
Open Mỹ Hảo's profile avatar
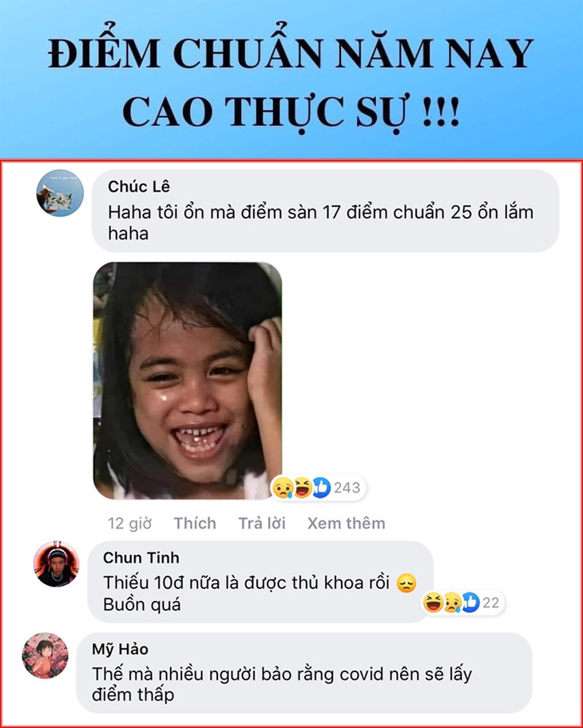tap(45, 655)
